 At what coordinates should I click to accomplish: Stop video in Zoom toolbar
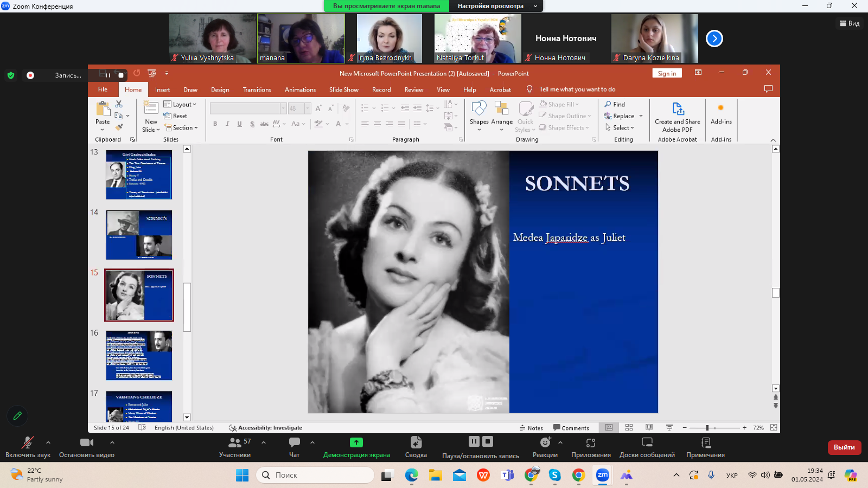coord(86,447)
